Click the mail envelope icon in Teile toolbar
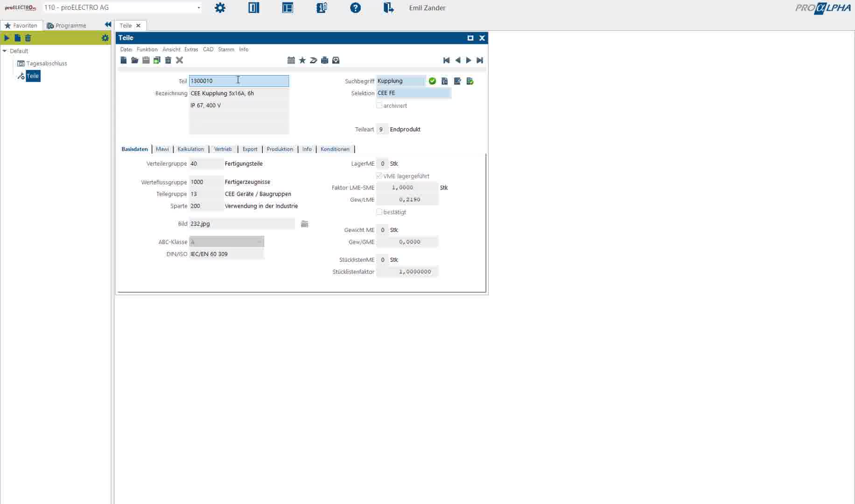 coord(336,60)
